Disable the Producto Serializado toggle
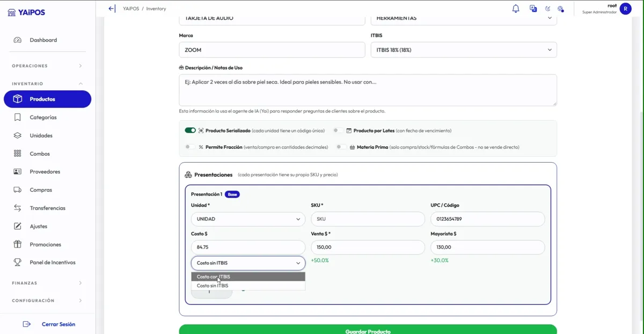644x334 pixels. coord(190,130)
